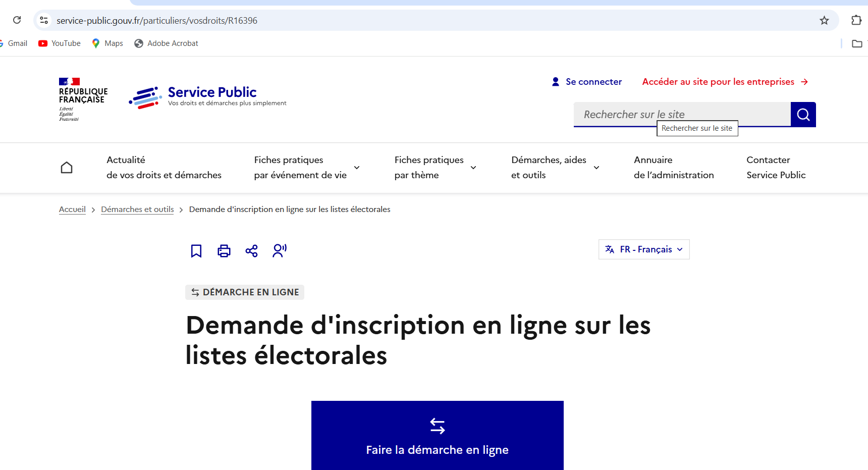Open the YouTube bookmark

(60, 43)
